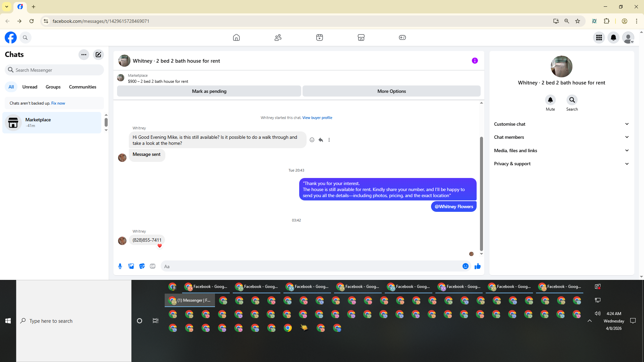Click the Mark as pending button
This screenshot has width=644, height=362.
[x=209, y=91]
